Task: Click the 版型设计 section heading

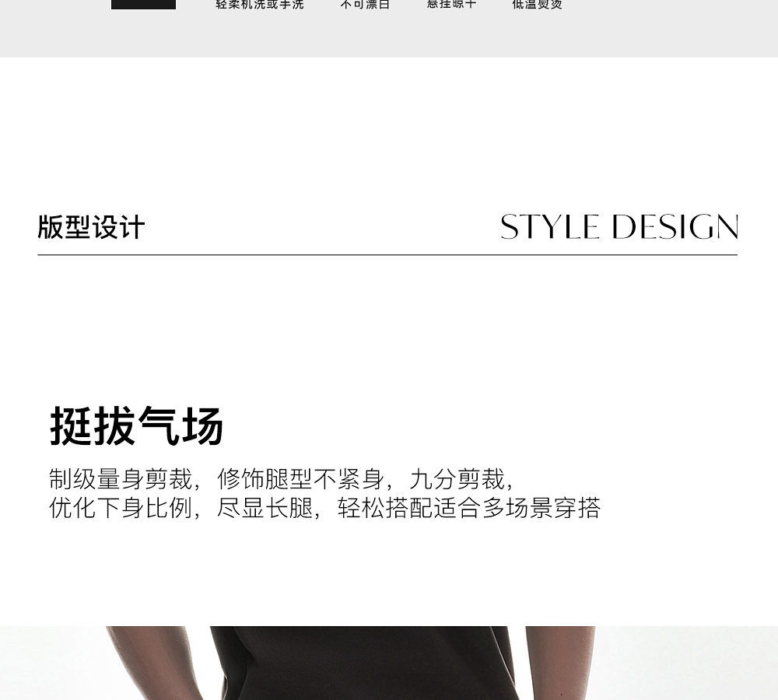Action: [x=91, y=228]
